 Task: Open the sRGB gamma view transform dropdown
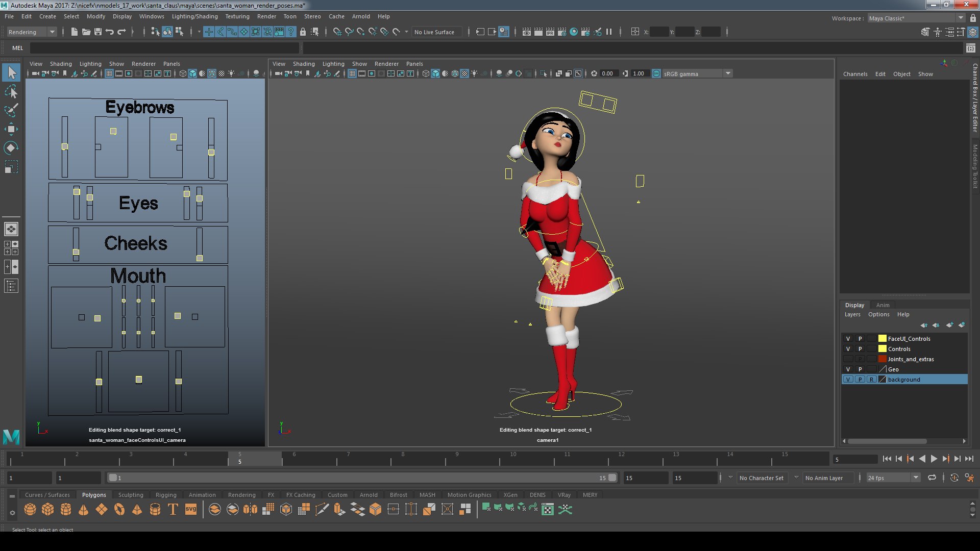(697, 73)
